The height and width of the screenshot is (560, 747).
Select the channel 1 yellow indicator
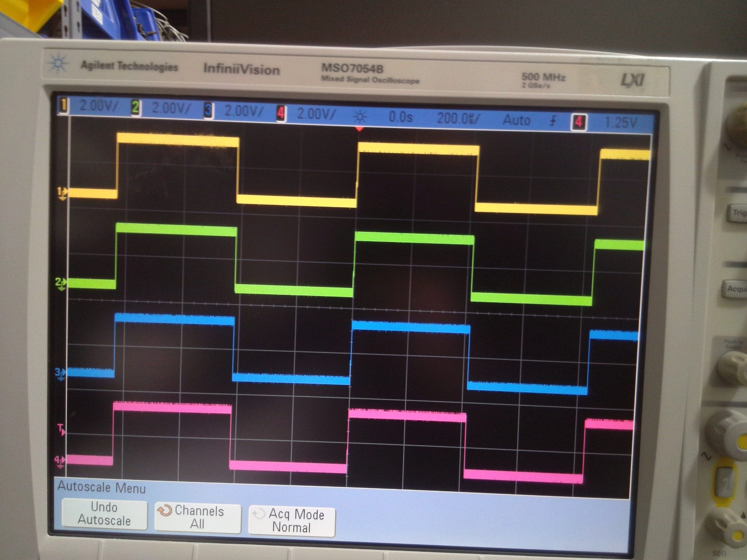pos(64,105)
